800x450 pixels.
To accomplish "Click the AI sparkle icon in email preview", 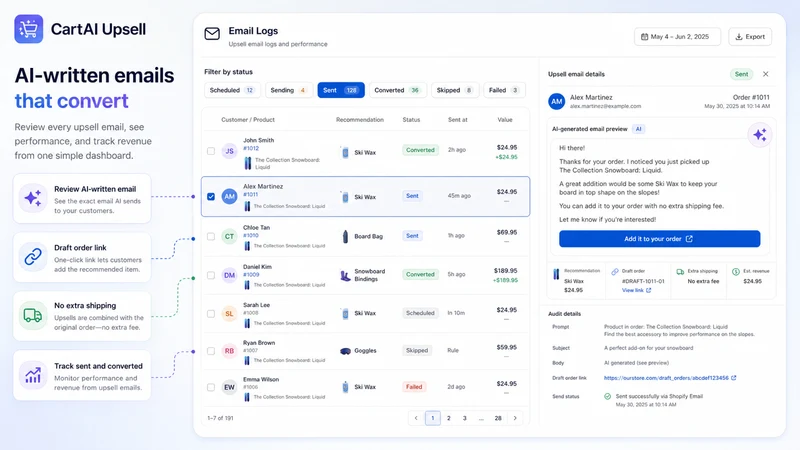I will click(x=760, y=135).
